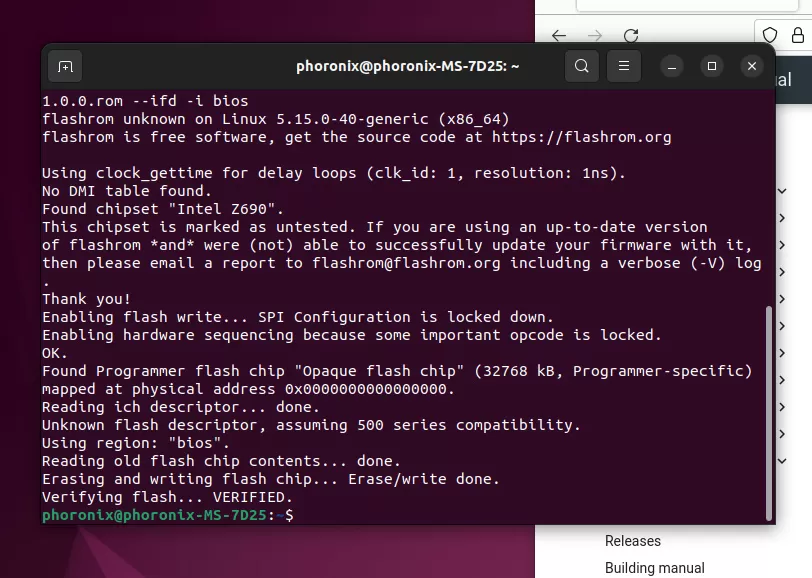Open the browser tracking protection shield

coord(770,35)
